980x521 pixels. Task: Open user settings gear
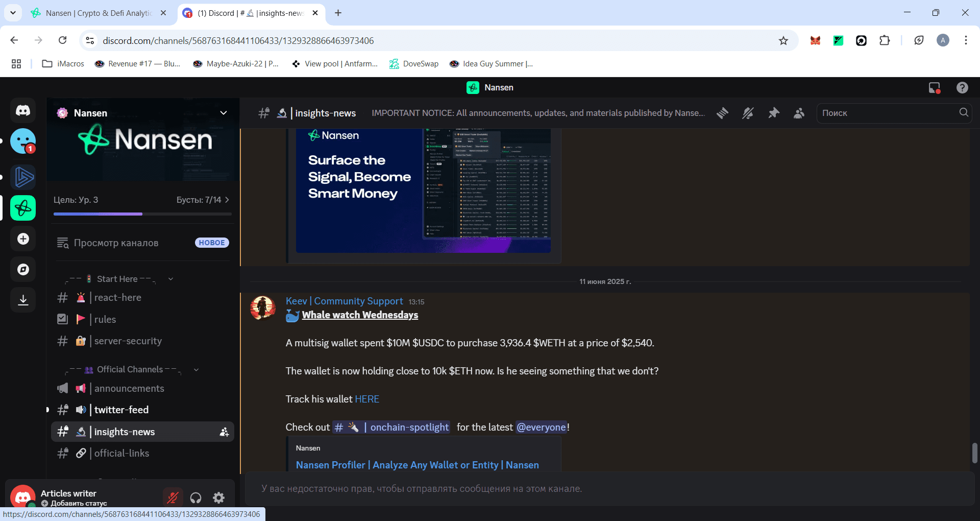(x=219, y=498)
